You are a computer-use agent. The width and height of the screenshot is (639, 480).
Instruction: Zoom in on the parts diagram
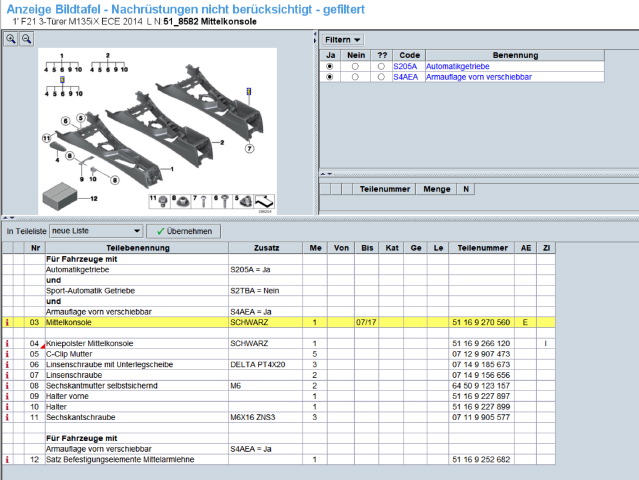(11, 39)
